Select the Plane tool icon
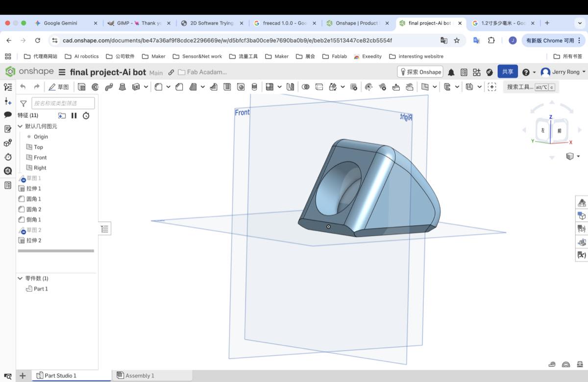 coord(425,87)
